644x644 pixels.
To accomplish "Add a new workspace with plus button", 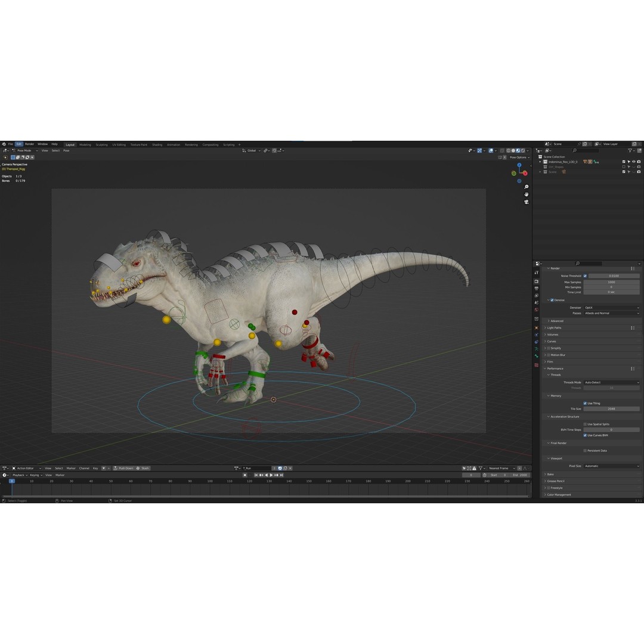I will 240,144.
